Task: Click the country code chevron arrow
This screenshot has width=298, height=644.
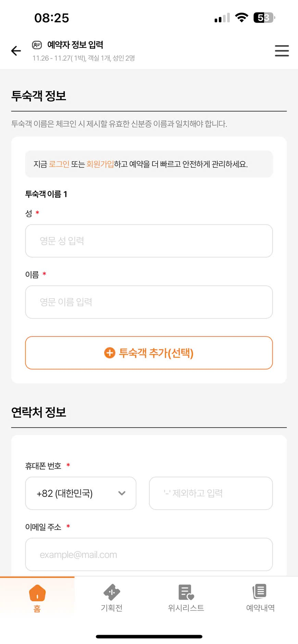Action: [122, 493]
